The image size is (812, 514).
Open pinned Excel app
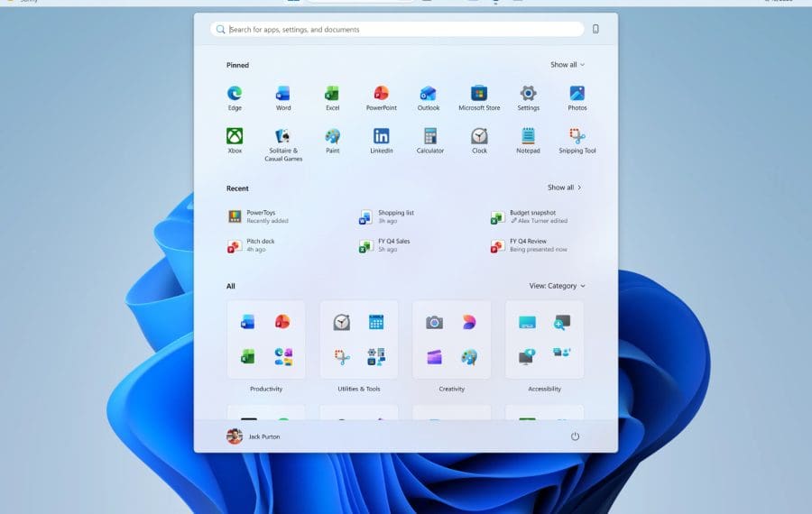[332, 98]
